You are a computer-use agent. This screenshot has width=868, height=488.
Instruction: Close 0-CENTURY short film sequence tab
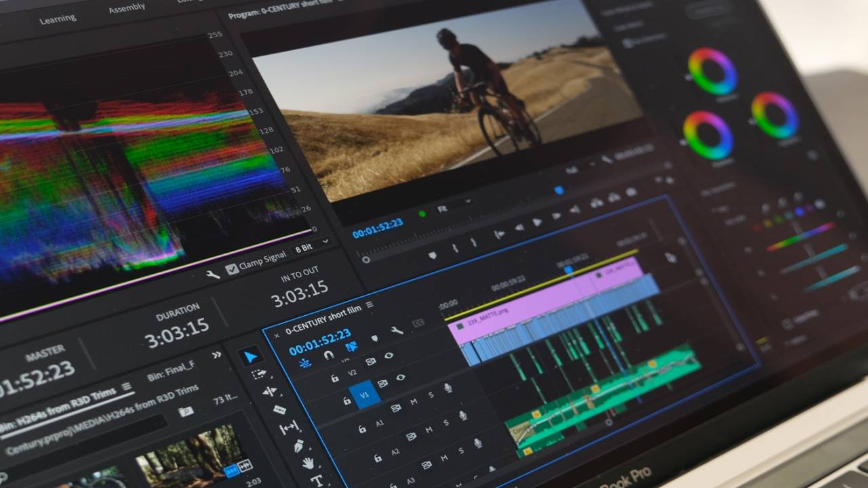point(277,335)
